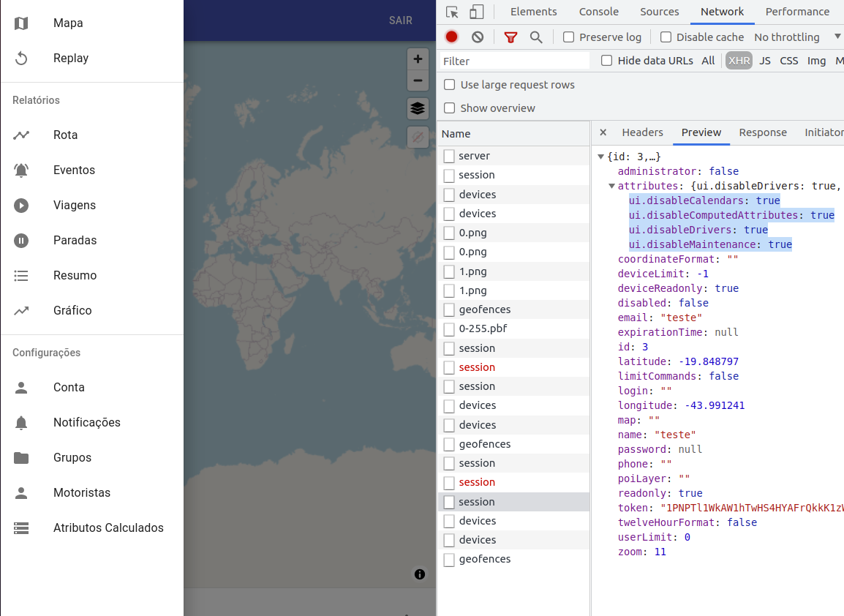
Task: Select the Motoristas sidebar icon
Action: click(x=20, y=492)
